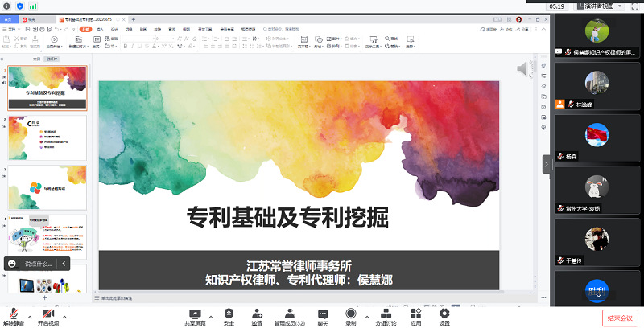Viewport: 644px width, 328px height.
Task: Click the notes placeholder under the slide
Action: 117,298
